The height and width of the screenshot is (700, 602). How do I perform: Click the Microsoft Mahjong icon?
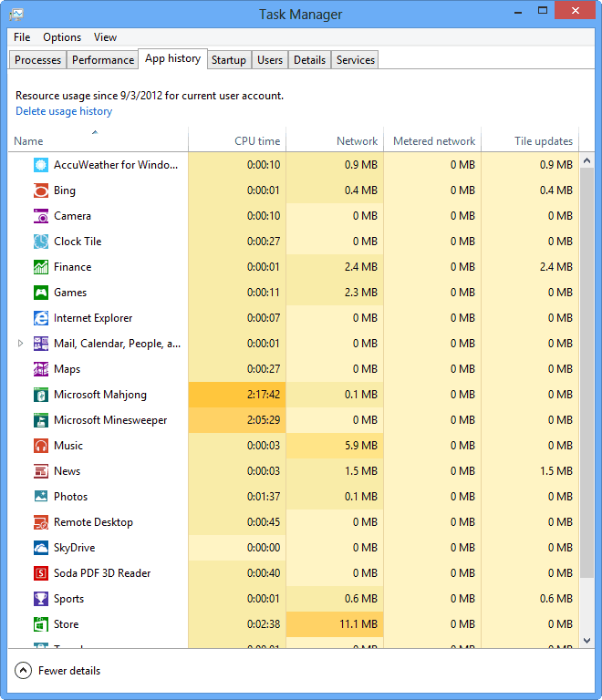pos(41,395)
